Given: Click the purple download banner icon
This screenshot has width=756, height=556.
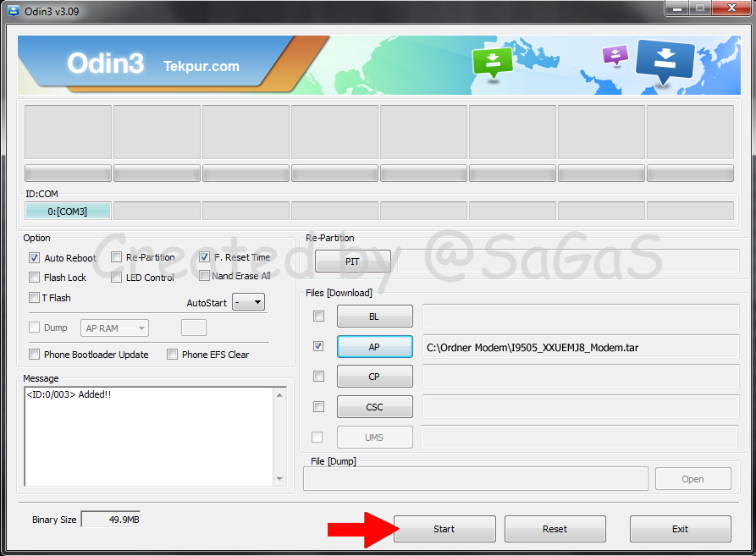Looking at the screenshot, I should 615,54.
